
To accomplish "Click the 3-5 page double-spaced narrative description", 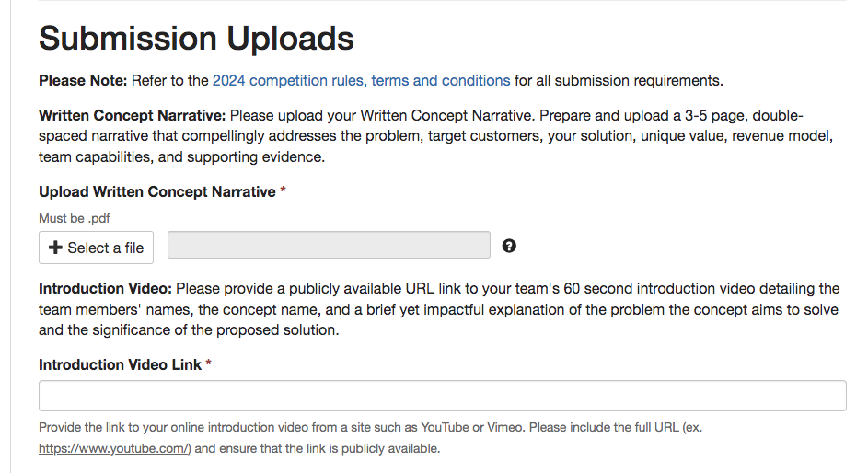I will coord(435,136).
